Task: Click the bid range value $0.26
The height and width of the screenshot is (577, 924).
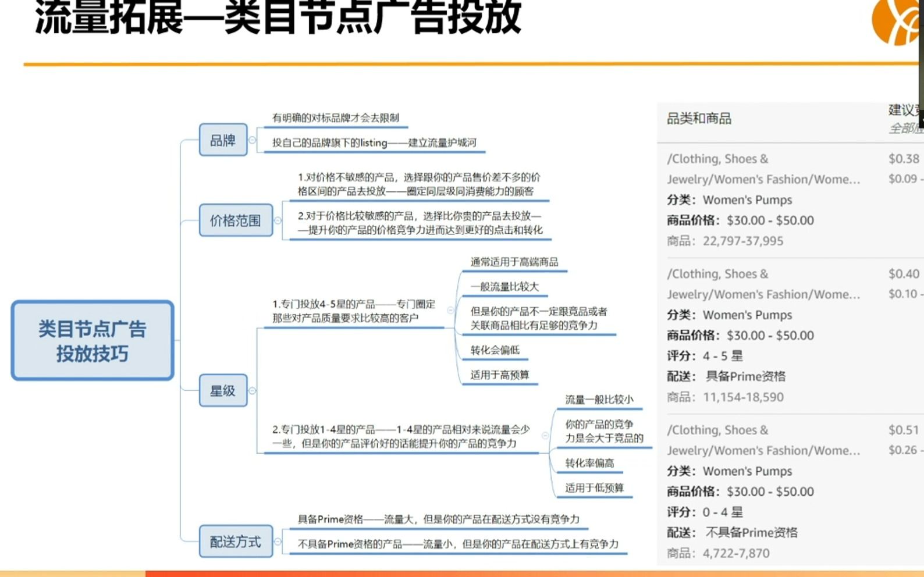Action: tap(903, 450)
